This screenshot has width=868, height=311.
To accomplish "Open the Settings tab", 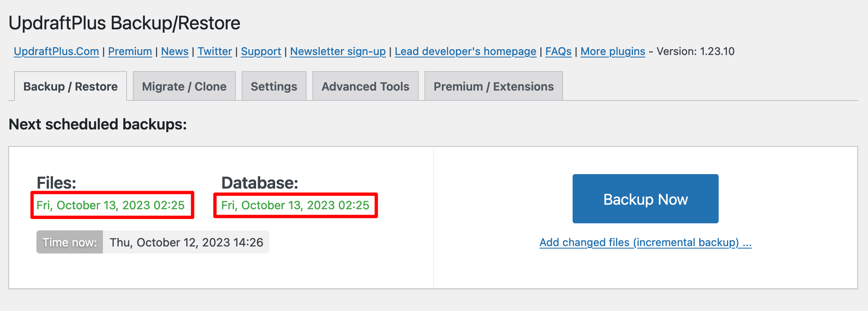I will coord(274,86).
